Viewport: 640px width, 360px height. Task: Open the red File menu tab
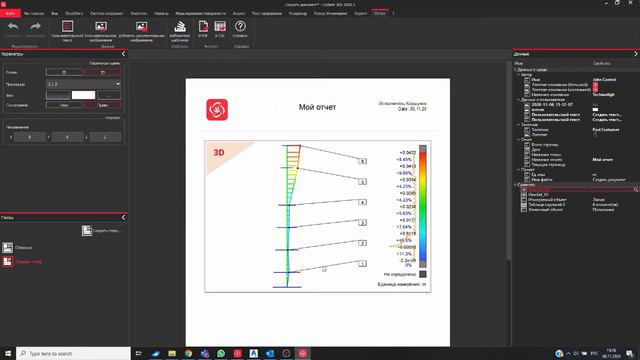(x=10, y=13)
